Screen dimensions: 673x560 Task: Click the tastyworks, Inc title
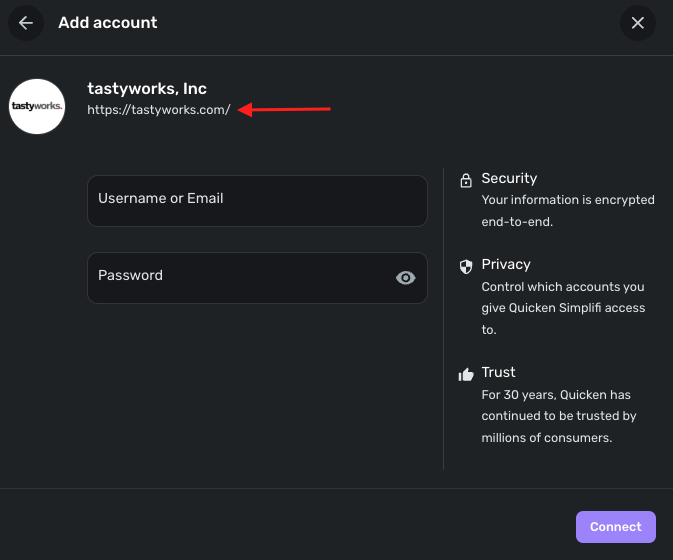coord(147,88)
